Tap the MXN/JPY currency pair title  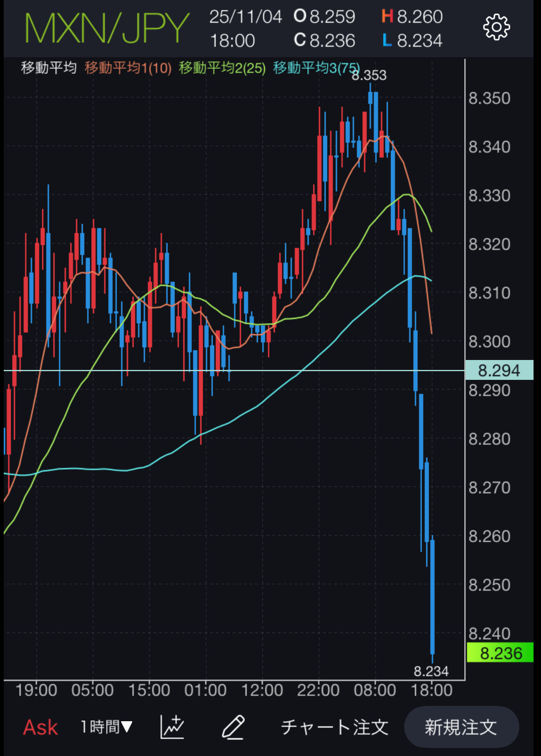click(107, 28)
